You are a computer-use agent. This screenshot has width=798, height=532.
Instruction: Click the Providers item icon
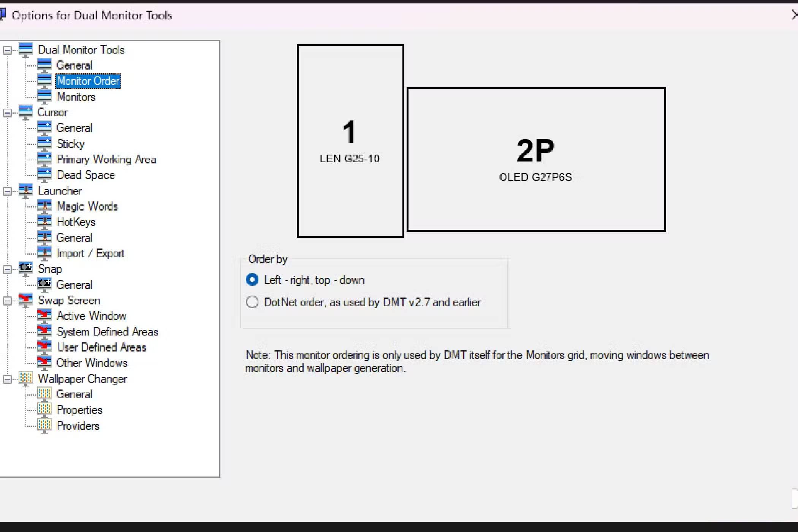click(x=44, y=425)
